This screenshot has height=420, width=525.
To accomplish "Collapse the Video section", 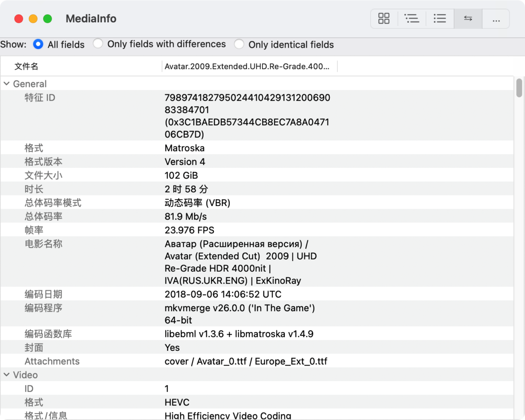I will (x=7, y=375).
